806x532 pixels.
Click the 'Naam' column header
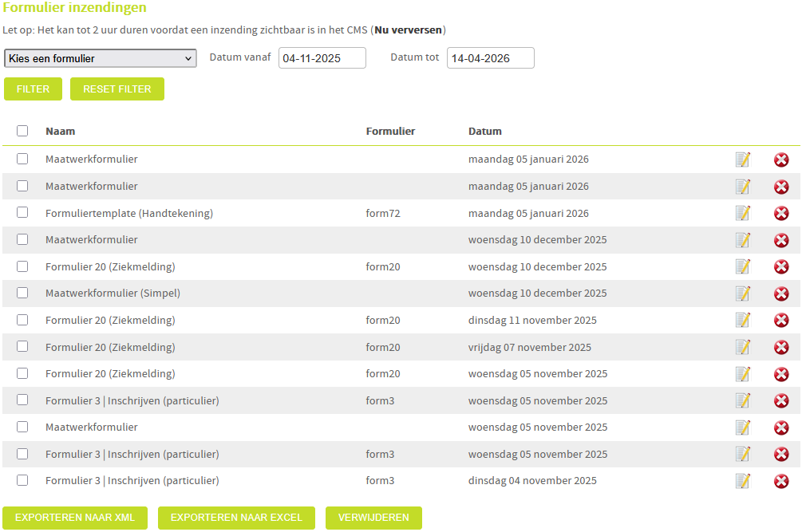pyautogui.click(x=60, y=131)
